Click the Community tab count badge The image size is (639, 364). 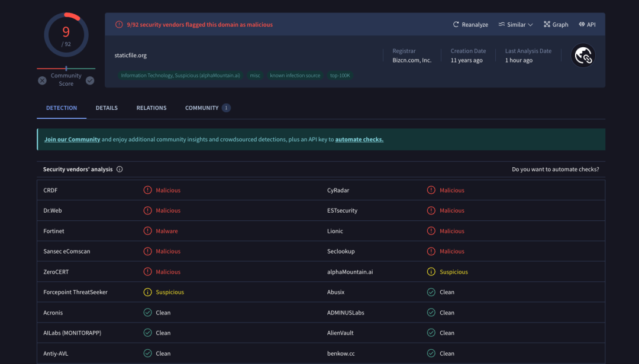coord(226,108)
